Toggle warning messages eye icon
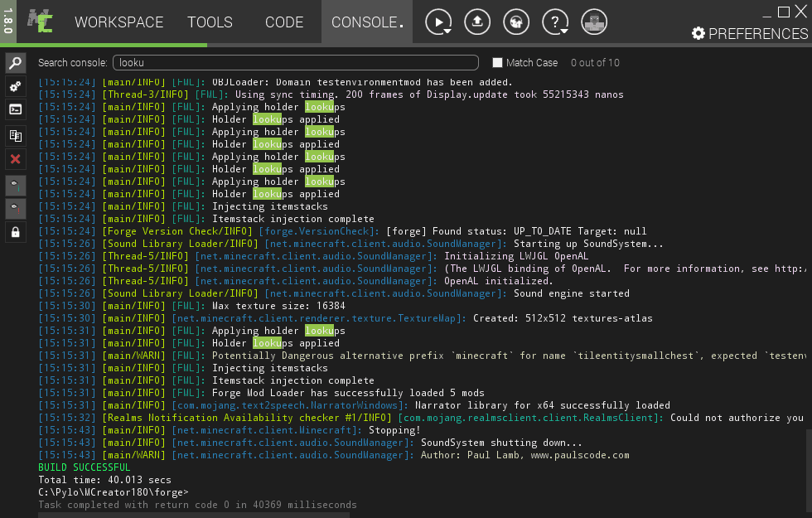812x518 pixels. pyautogui.click(x=15, y=208)
